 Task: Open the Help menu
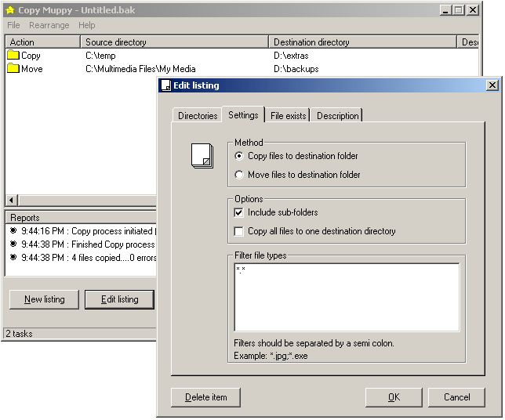pos(86,25)
